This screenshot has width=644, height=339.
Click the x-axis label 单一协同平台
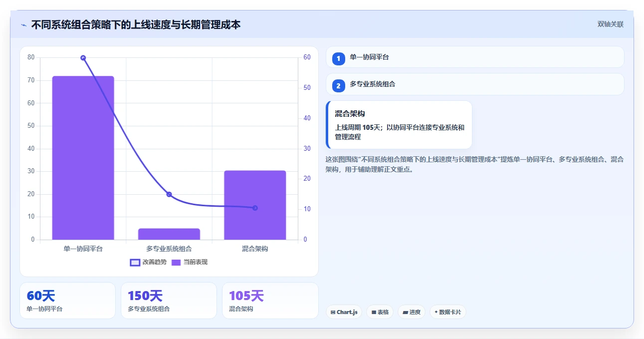coord(83,248)
